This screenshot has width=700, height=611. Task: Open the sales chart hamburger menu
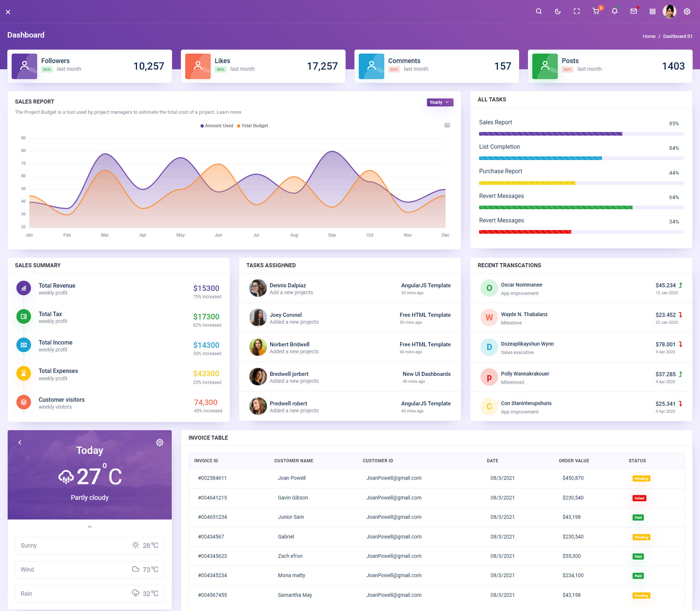[447, 125]
